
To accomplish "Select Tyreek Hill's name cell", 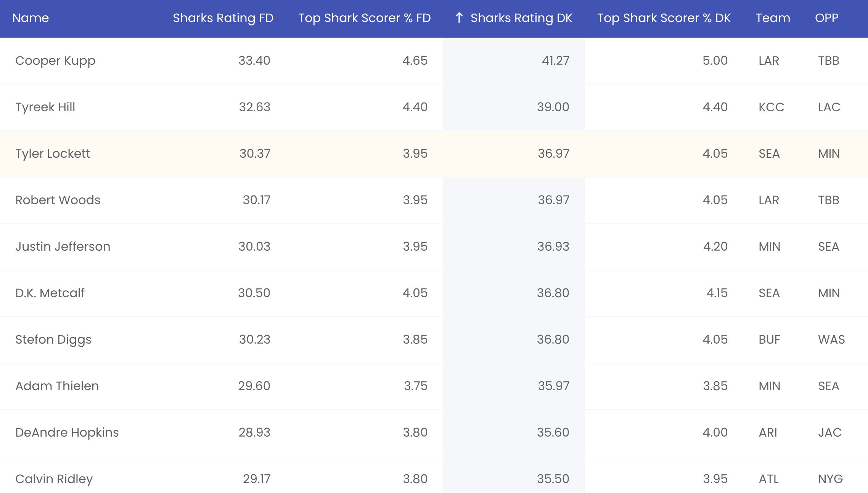I will point(45,107).
